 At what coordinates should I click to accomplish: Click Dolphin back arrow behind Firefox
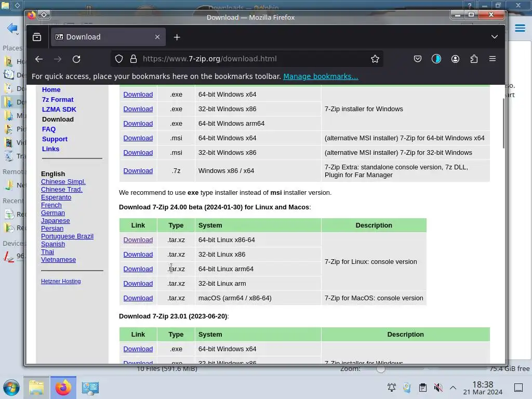pyautogui.click(x=12, y=28)
